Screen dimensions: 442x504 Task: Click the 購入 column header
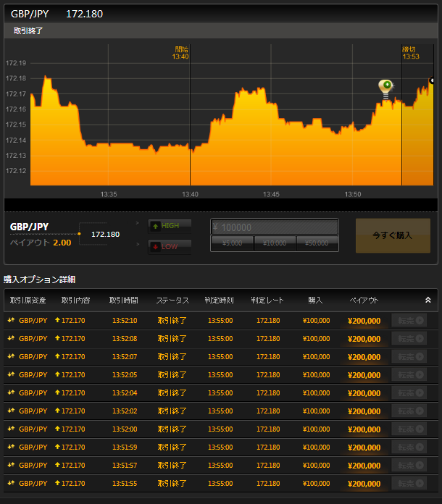(x=315, y=301)
